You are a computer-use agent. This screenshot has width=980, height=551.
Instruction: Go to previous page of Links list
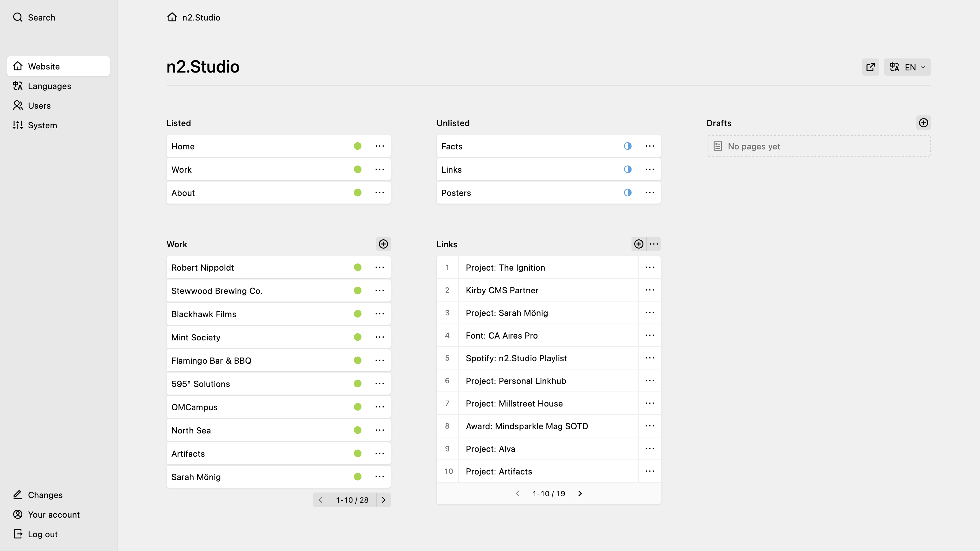click(517, 493)
